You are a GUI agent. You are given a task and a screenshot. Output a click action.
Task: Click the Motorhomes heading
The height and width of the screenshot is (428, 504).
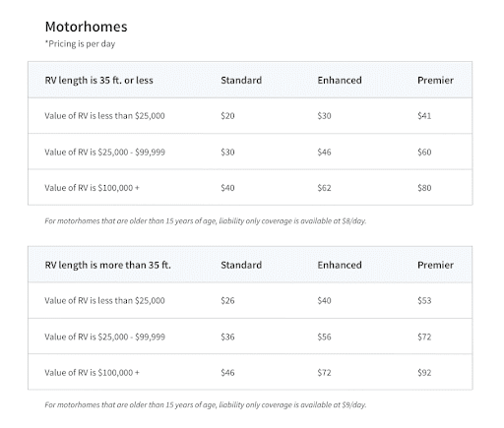pos(86,27)
